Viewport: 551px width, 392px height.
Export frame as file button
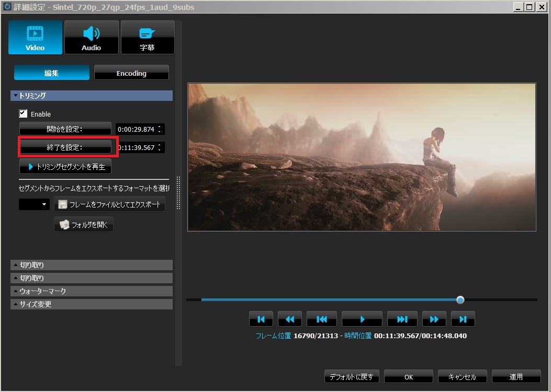pyautogui.click(x=110, y=204)
